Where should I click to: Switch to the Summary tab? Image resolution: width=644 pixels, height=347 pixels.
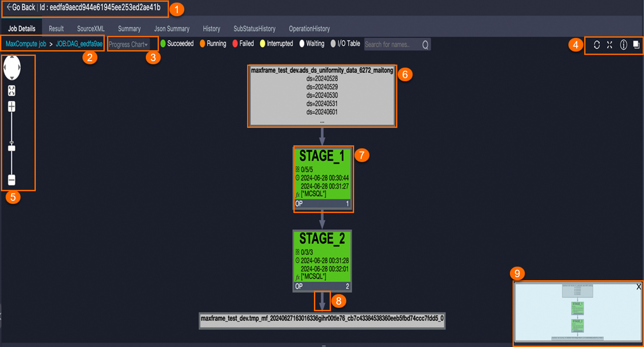click(x=129, y=29)
